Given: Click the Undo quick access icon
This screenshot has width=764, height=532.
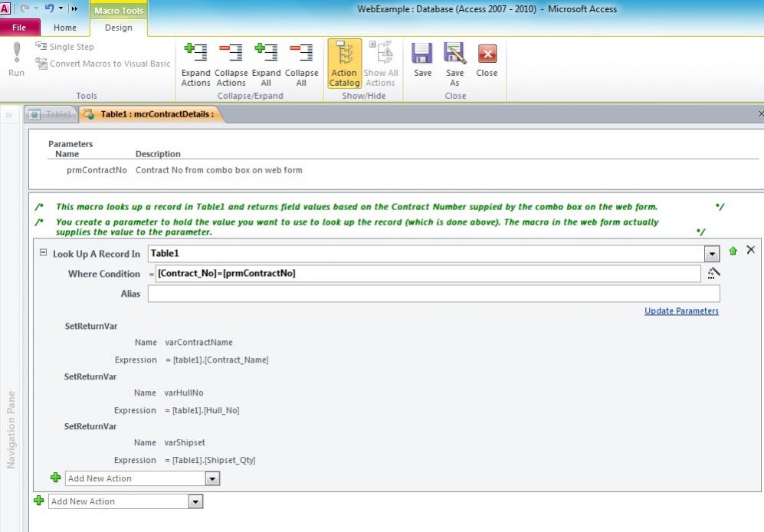Looking at the screenshot, I should click(49, 8).
